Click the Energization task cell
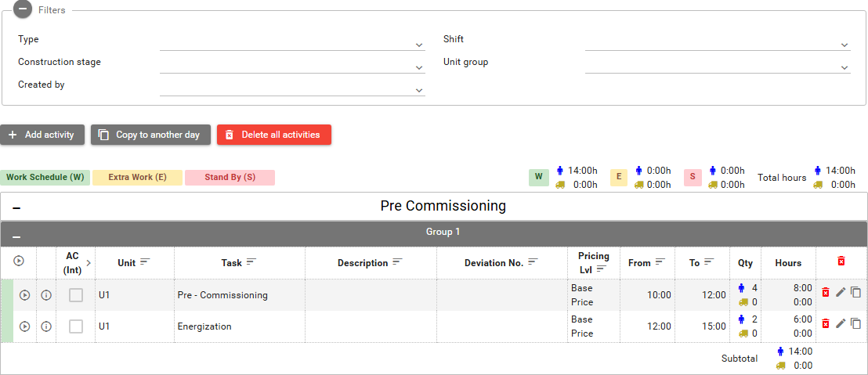The image size is (868, 375). (239, 326)
